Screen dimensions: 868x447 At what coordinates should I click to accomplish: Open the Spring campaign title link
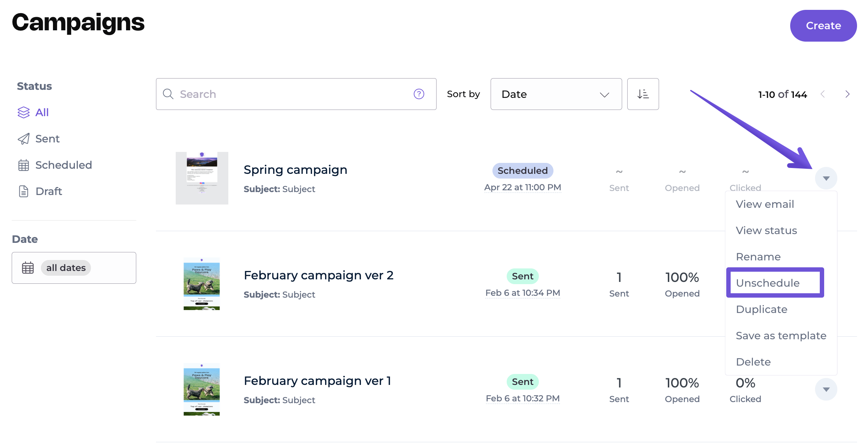tap(295, 170)
